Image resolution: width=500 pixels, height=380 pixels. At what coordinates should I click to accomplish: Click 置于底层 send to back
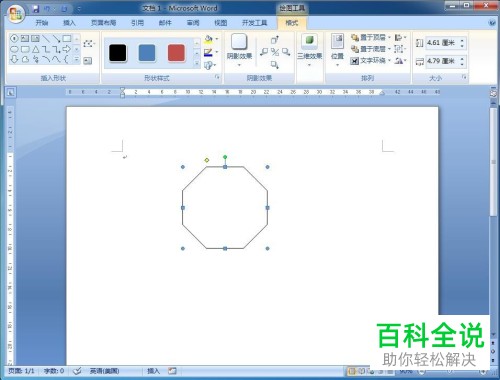[x=370, y=49]
